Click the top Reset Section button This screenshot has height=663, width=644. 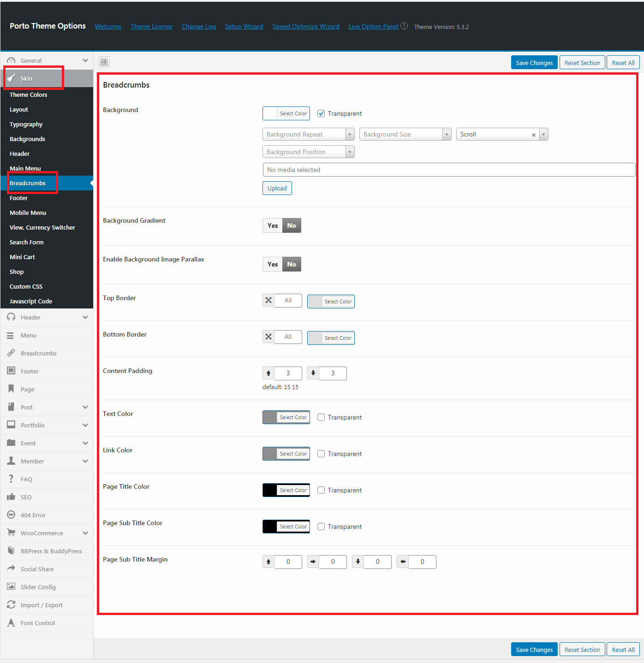[582, 63]
